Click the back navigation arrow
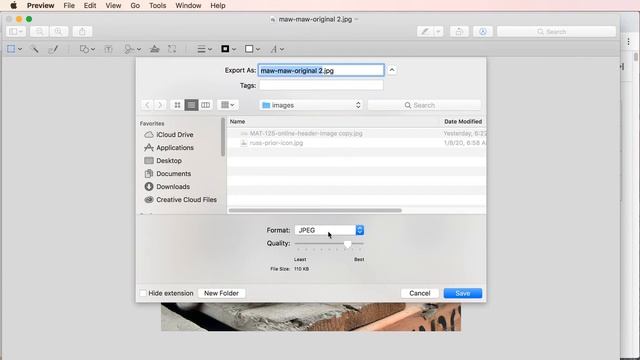 click(147, 105)
